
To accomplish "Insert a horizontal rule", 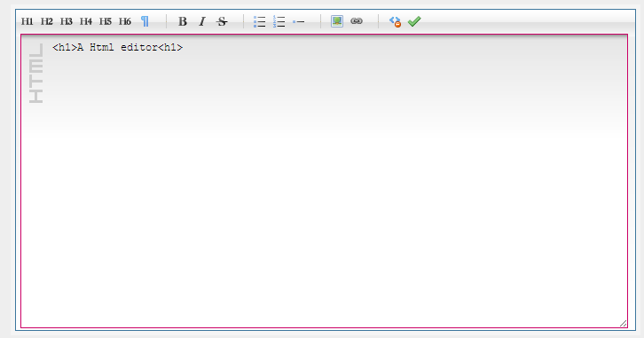I will pyautogui.click(x=299, y=21).
